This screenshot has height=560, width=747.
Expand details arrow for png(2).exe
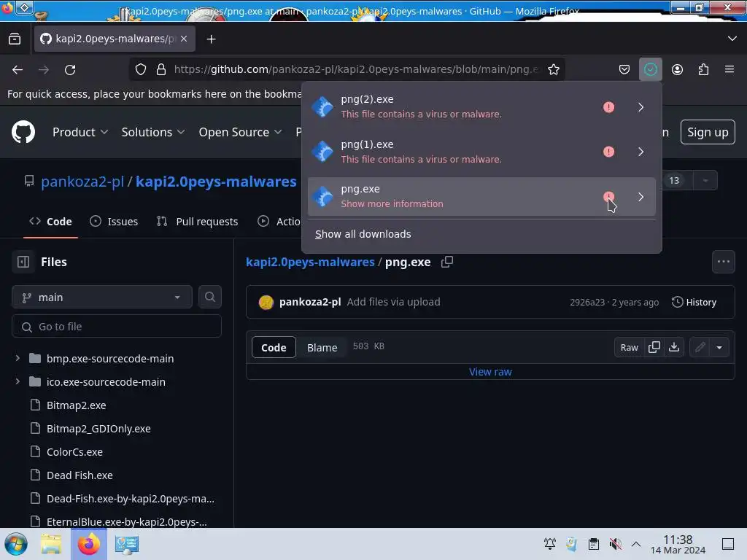pyautogui.click(x=640, y=106)
